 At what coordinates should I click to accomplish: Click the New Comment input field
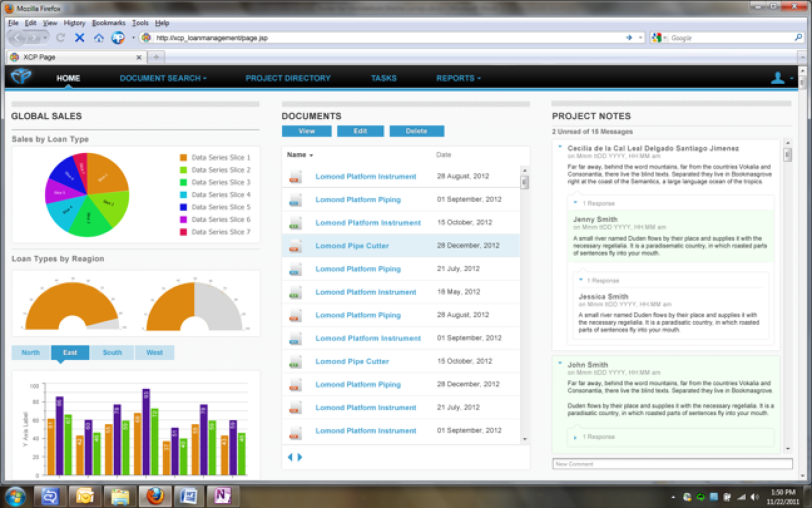[672, 464]
